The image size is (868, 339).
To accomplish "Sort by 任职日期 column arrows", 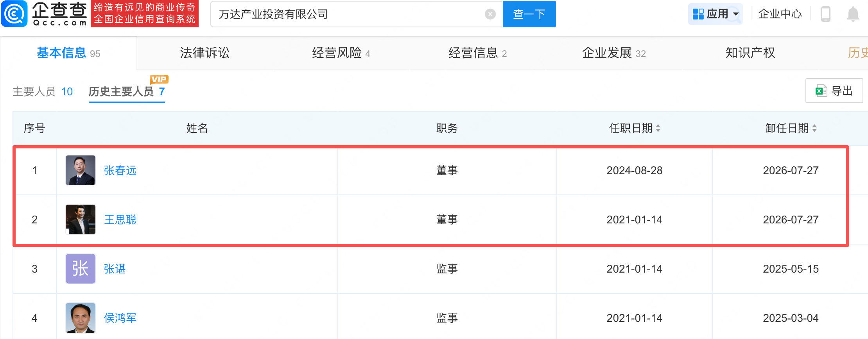I will point(658,128).
